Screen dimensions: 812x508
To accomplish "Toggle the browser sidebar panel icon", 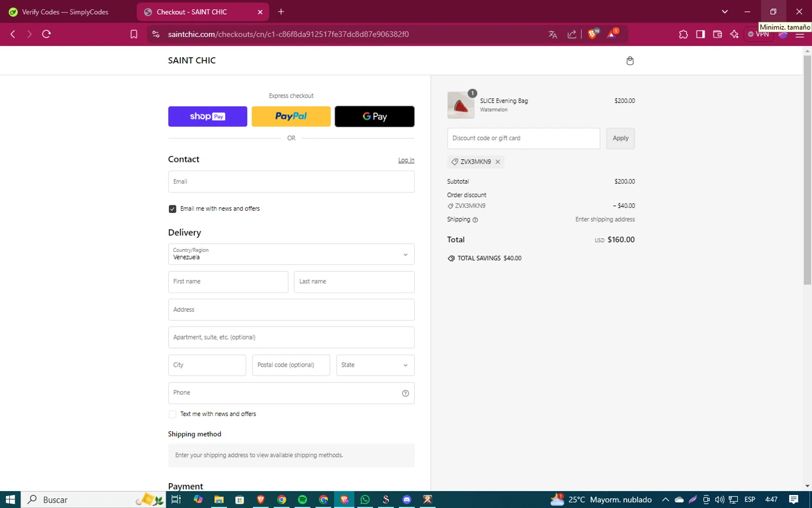I will [x=700, y=34].
